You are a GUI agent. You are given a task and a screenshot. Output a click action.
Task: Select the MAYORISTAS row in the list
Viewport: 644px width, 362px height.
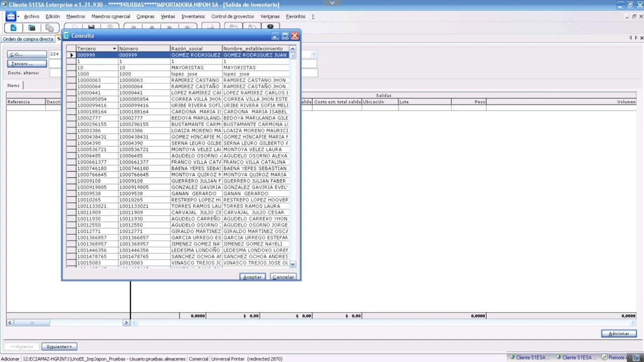(x=187, y=67)
